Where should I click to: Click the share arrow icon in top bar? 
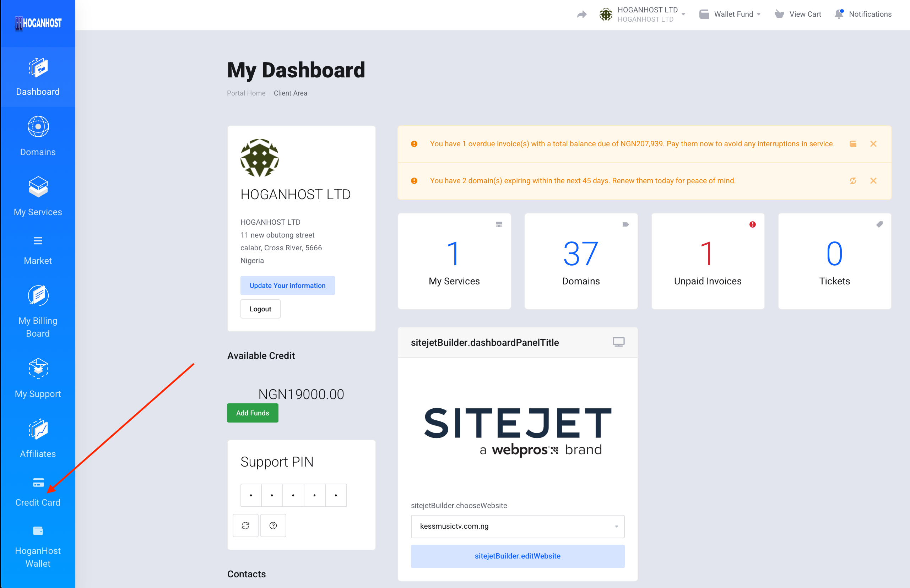point(581,15)
